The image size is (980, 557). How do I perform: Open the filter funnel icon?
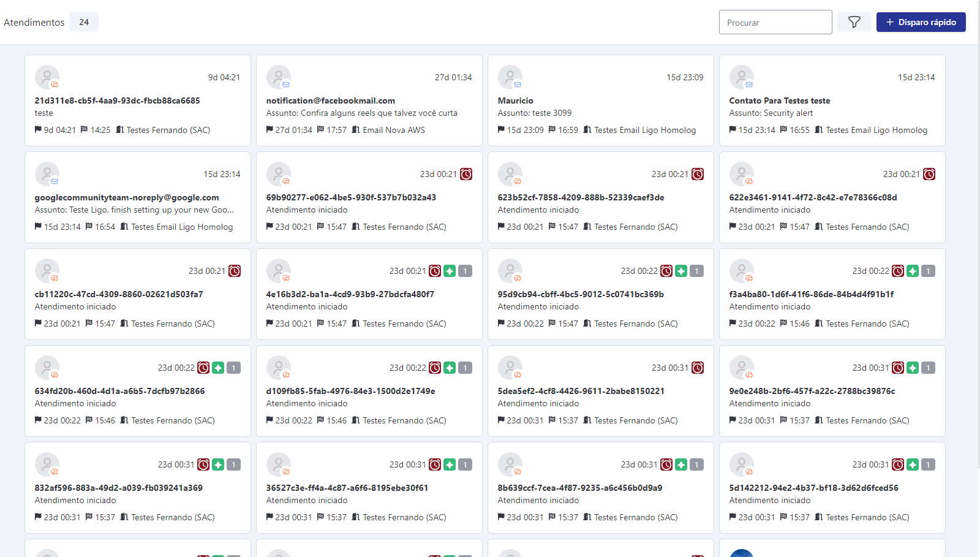854,22
